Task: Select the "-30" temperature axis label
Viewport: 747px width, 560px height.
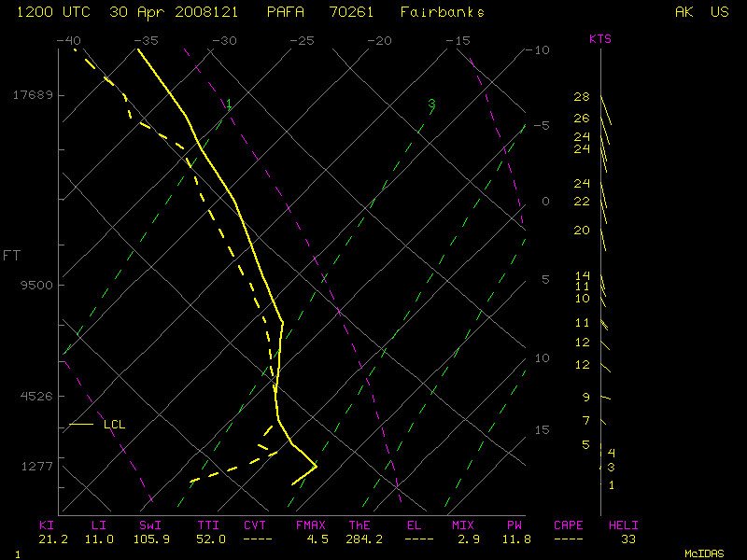Action: pyautogui.click(x=224, y=40)
